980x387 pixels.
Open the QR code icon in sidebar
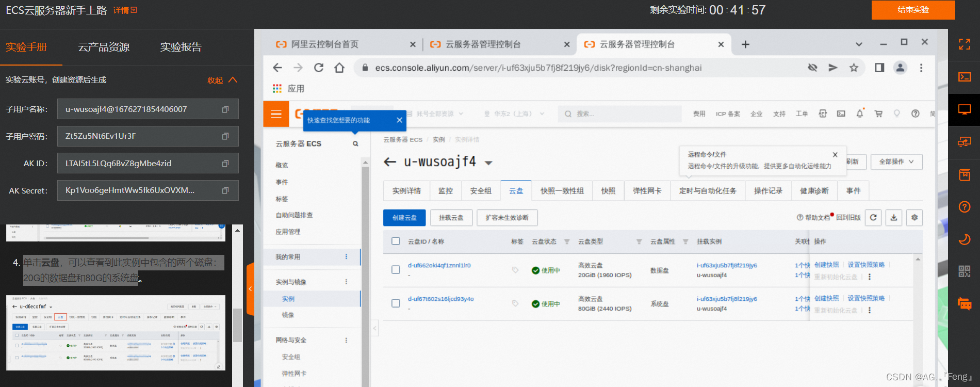coord(964,271)
